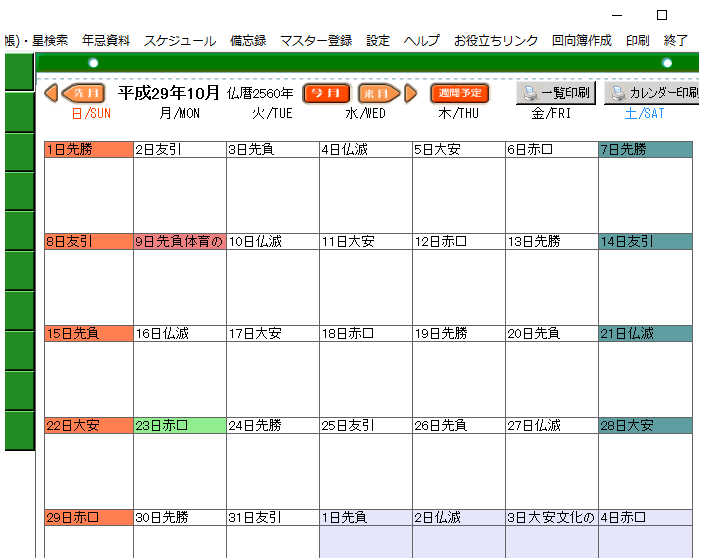Open the 年忌資料 menu
The width and height of the screenshot is (704, 560).
[106, 41]
